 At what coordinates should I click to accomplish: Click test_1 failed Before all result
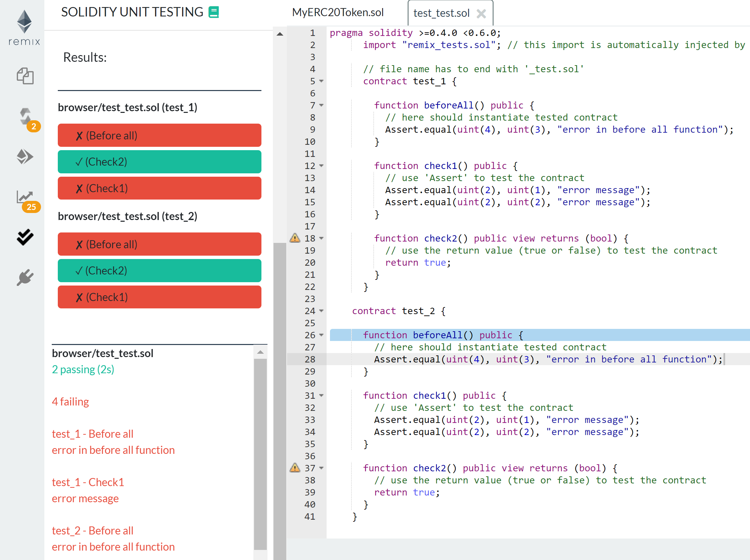(x=159, y=135)
